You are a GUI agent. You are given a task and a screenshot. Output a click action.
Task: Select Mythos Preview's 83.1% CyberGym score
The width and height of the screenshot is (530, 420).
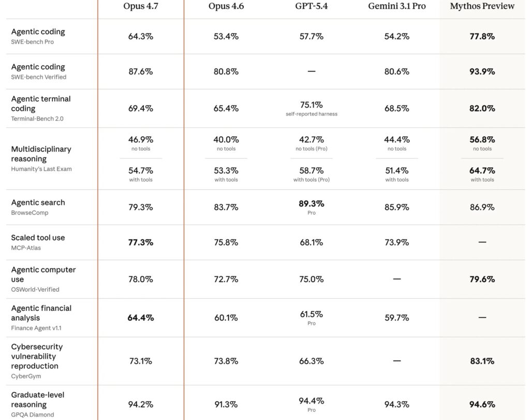click(x=482, y=361)
